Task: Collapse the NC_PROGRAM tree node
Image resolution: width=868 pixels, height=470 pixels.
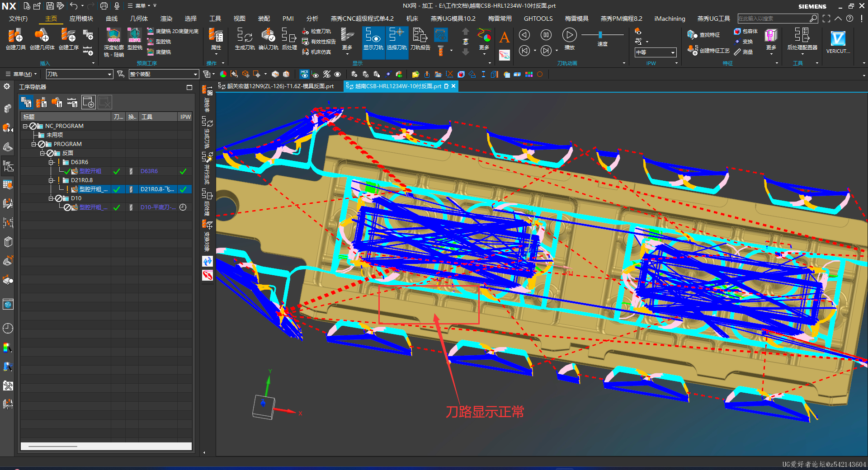Action: [25, 126]
